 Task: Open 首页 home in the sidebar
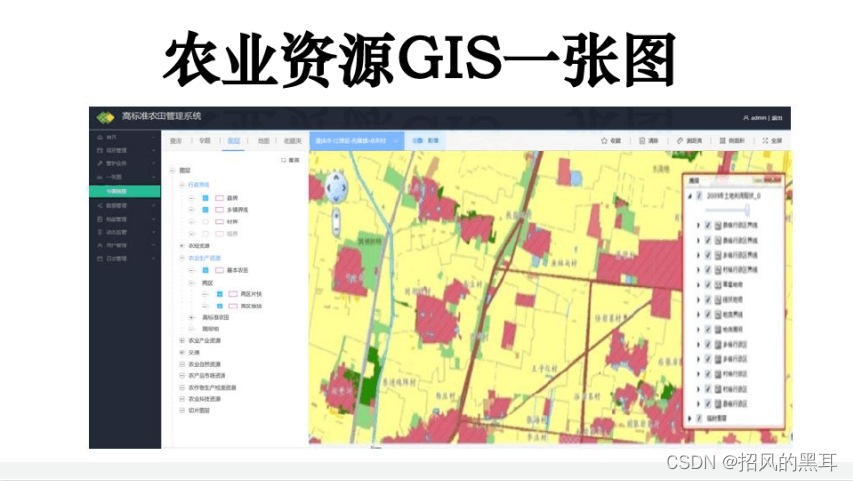(x=112, y=137)
